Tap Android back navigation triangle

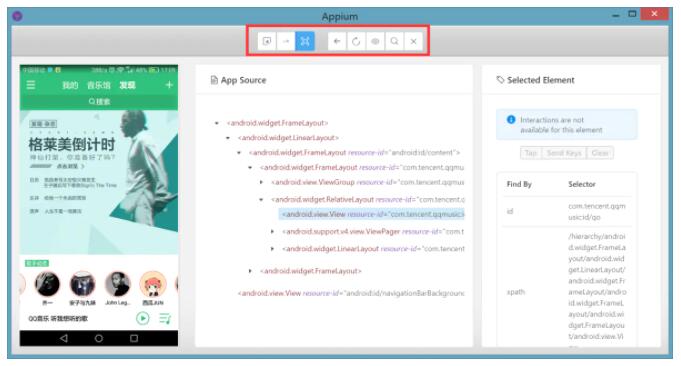pos(64,338)
